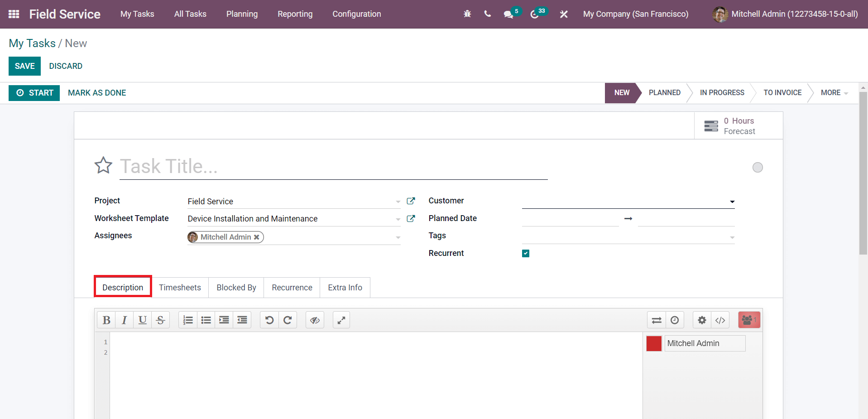Toggle the crossed-eye visibility icon
The width and height of the screenshot is (868, 419).
coord(315,320)
